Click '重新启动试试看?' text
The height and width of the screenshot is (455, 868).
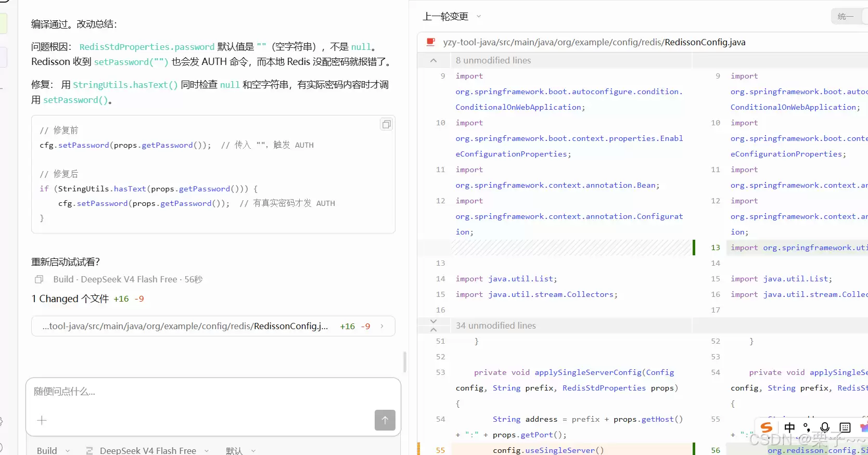tap(66, 262)
